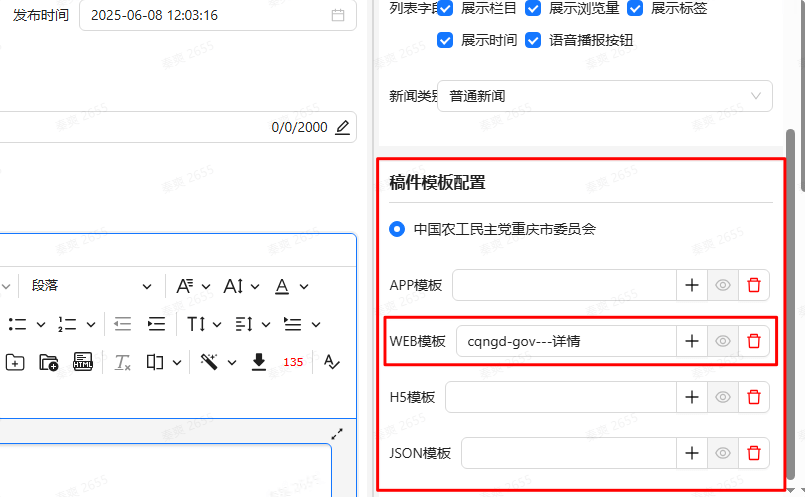Click the increase indent icon

pos(156,324)
